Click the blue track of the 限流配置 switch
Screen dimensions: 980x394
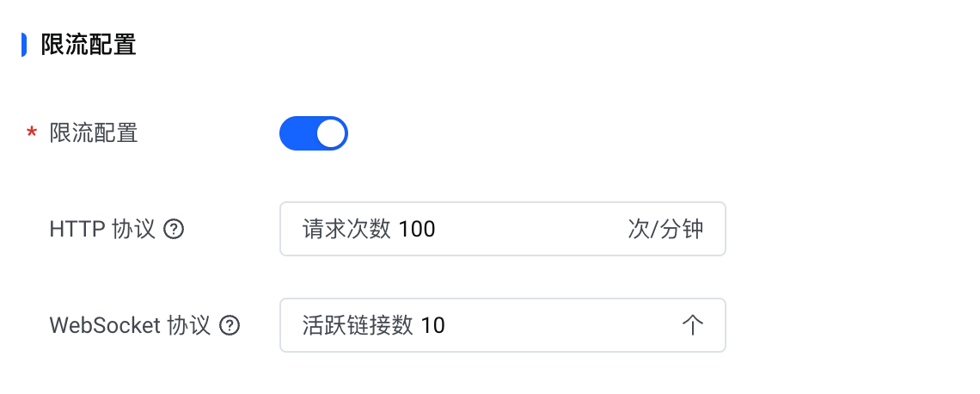coord(297,133)
